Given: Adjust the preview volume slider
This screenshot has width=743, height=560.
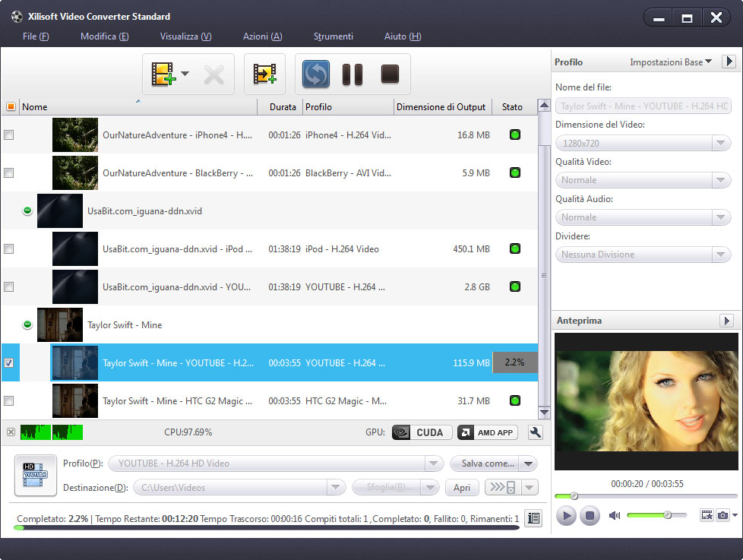Looking at the screenshot, I should click(x=656, y=515).
